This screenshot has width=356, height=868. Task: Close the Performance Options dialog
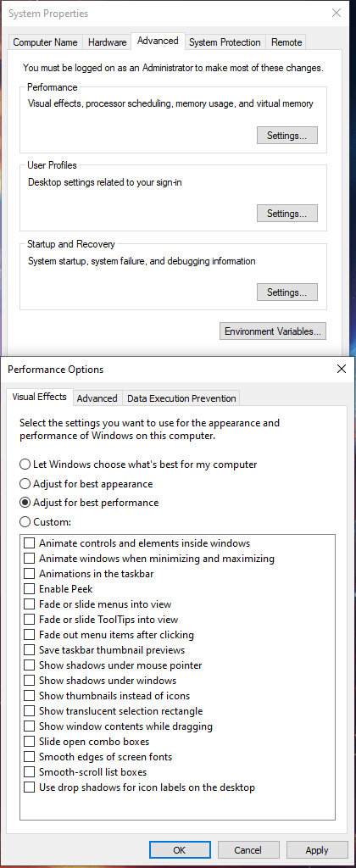click(x=341, y=370)
